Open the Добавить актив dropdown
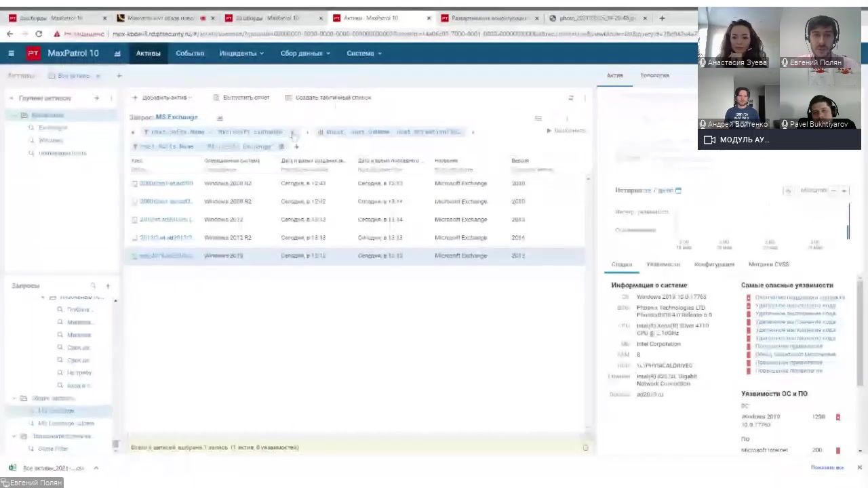 [162, 98]
